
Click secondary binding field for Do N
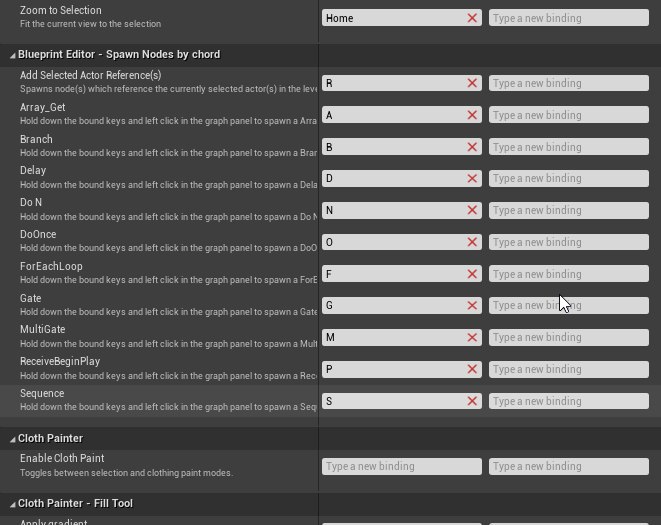tap(569, 210)
